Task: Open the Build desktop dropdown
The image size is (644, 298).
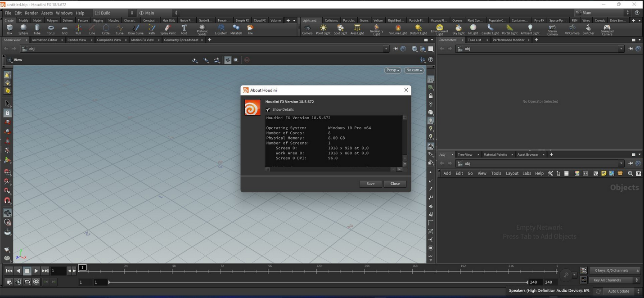Action: pos(114,13)
